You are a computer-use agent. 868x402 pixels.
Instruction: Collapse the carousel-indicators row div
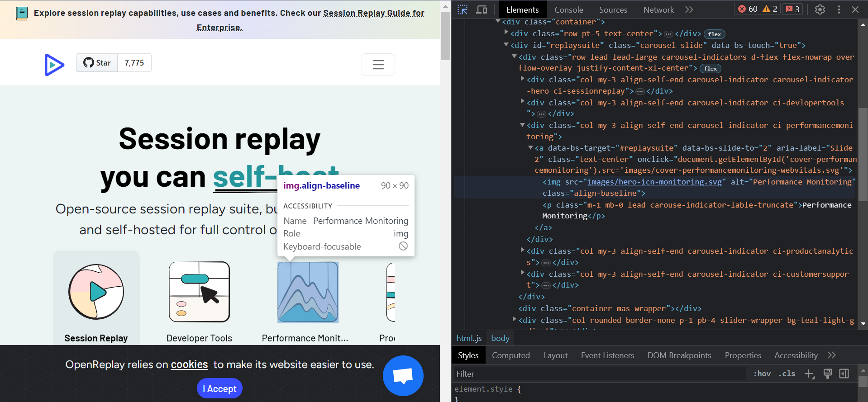515,57
